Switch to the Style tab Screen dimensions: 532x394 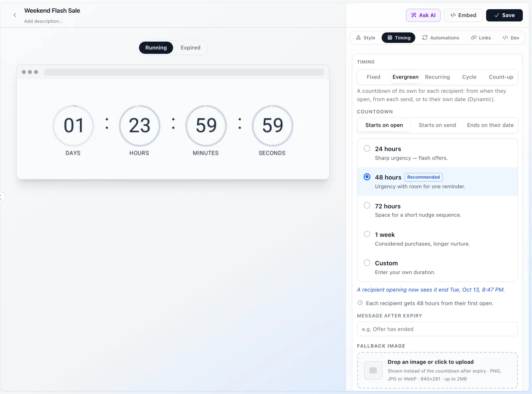(366, 38)
